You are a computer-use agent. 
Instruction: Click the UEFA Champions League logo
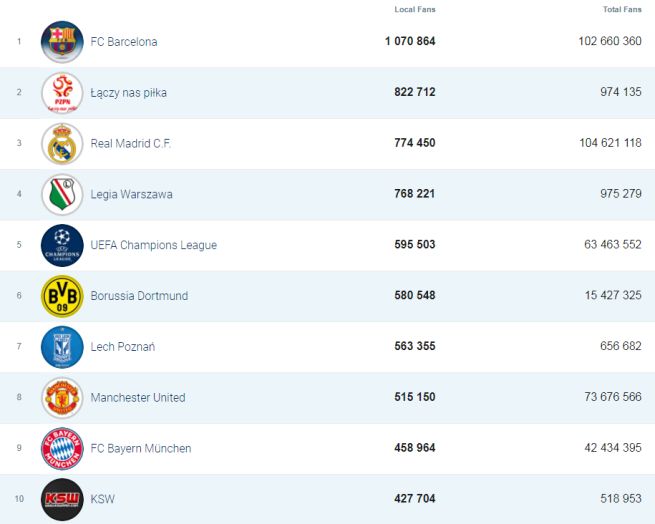click(x=62, y=245)
